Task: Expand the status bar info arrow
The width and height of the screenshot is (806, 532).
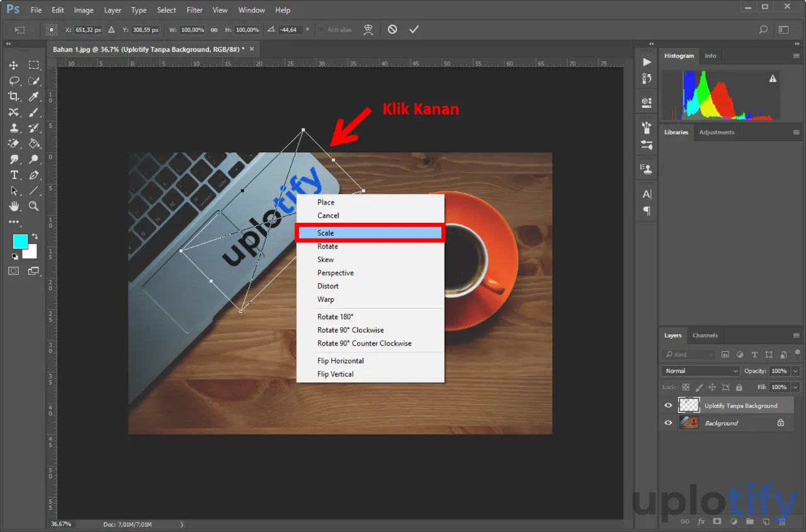Action: coord(182,524)
